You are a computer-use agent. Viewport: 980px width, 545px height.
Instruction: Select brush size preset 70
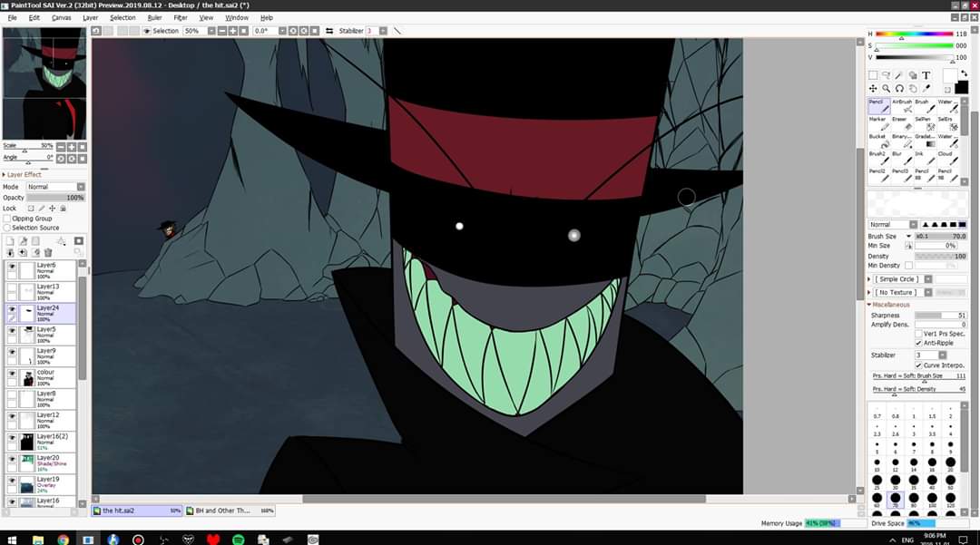point(895,500)
